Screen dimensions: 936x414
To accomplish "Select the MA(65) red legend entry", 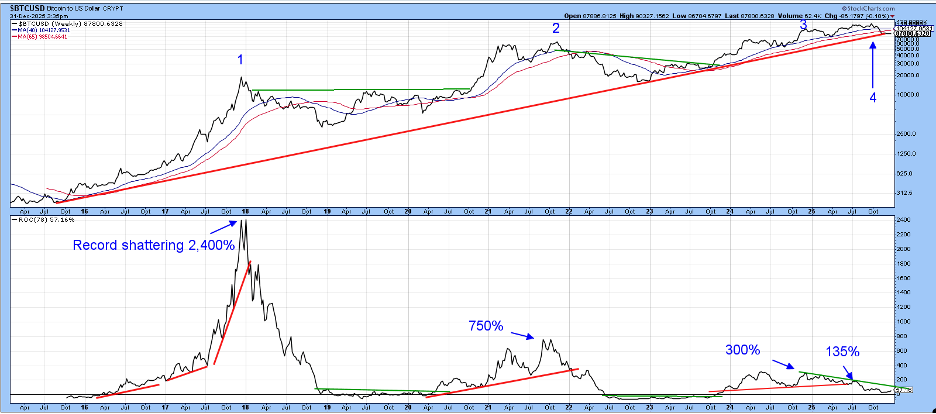I will pos(38,38).
